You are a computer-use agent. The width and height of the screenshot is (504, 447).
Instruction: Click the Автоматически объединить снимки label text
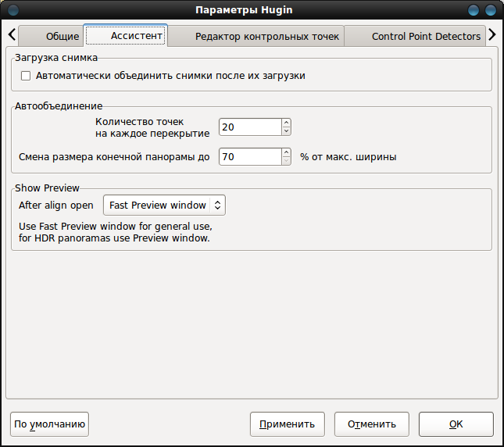(170, 76)
